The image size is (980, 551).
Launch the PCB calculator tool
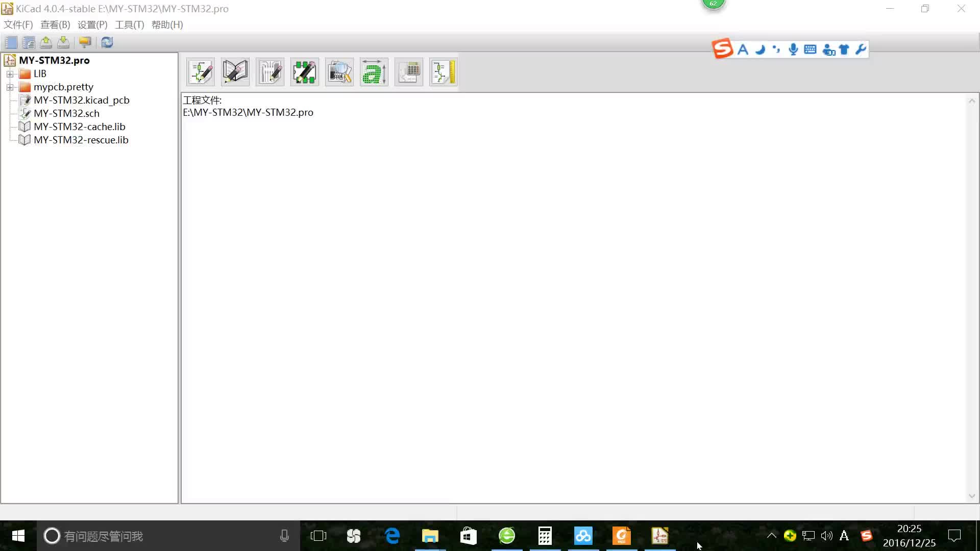click(x=409, y=72)
